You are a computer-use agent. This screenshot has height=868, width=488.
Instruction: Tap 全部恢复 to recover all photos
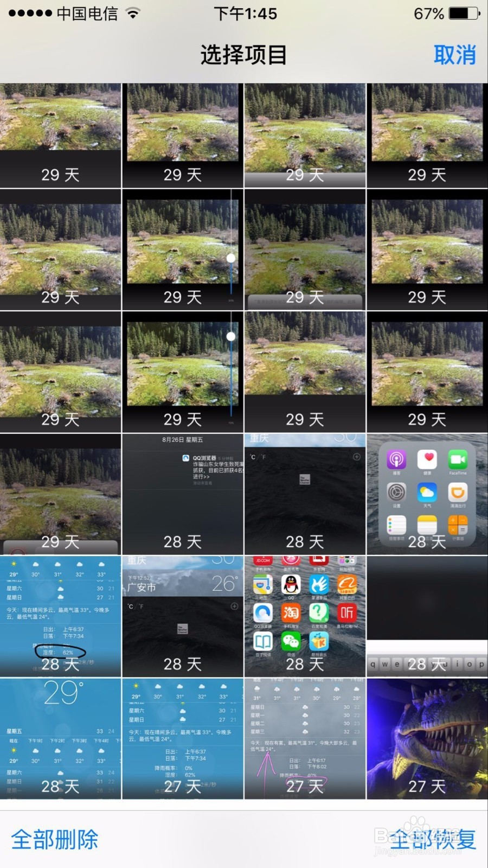(433, 839)
